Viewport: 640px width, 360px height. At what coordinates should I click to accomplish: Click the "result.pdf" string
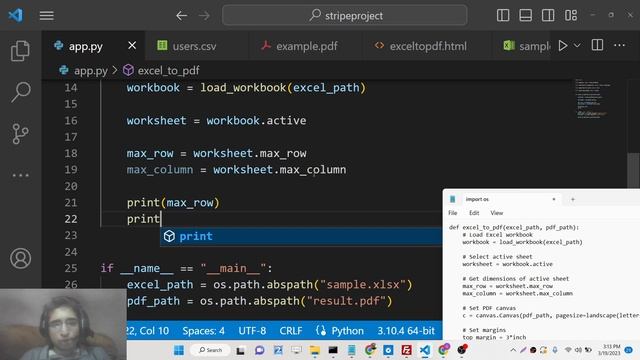coord(346,301)
